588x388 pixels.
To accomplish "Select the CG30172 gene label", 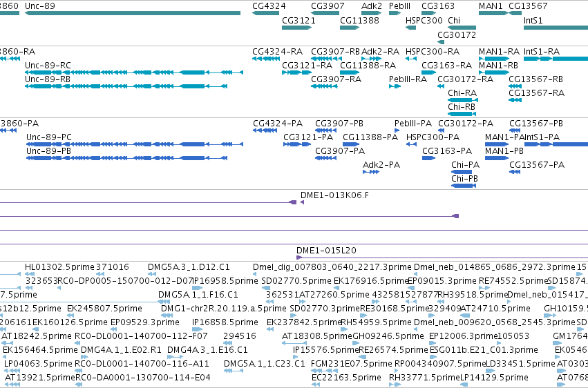I will [457, 35].
